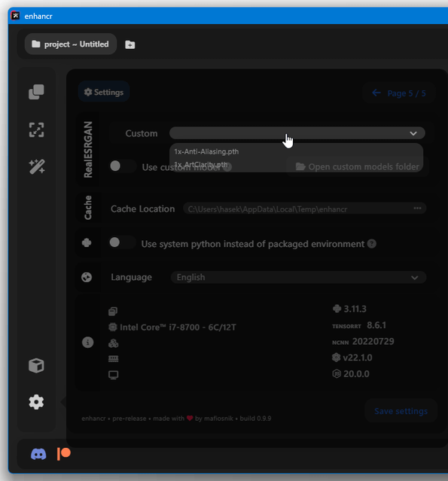Open the Language dropdown set to English
Viewport: 448px width, 481px height.
[x=298, y=277]
